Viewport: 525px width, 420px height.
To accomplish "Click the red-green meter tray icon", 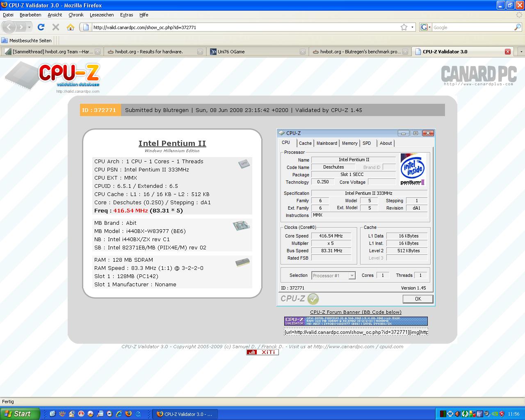I will coord(443,414).
